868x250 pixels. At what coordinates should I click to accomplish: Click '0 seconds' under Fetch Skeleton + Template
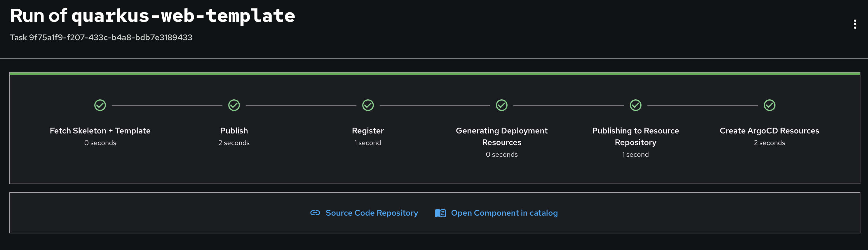click(x=100, y=143)
